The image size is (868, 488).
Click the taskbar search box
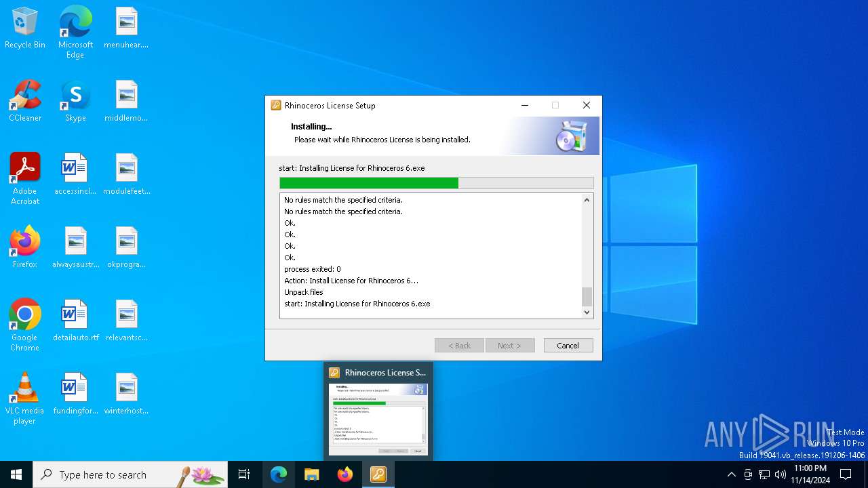(130, 474)
